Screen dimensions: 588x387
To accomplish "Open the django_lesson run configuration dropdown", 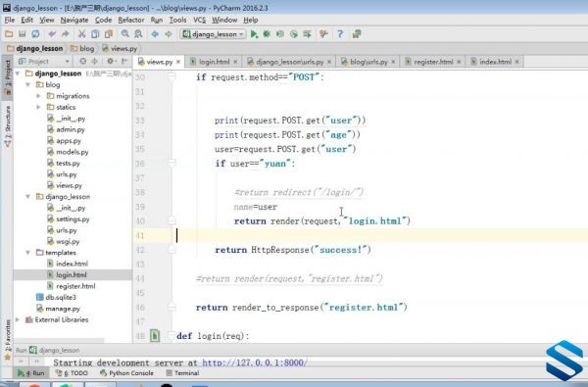I will 213,34.
